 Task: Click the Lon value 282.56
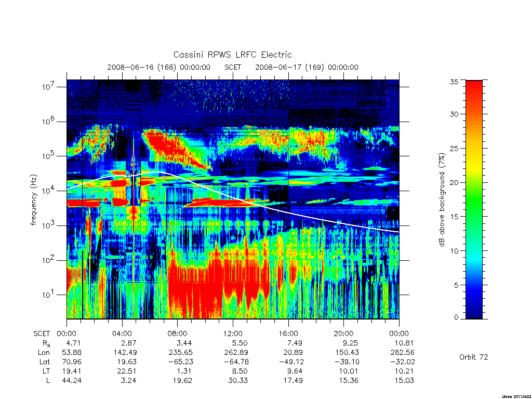pyautogui.click(x=403, y=353)
